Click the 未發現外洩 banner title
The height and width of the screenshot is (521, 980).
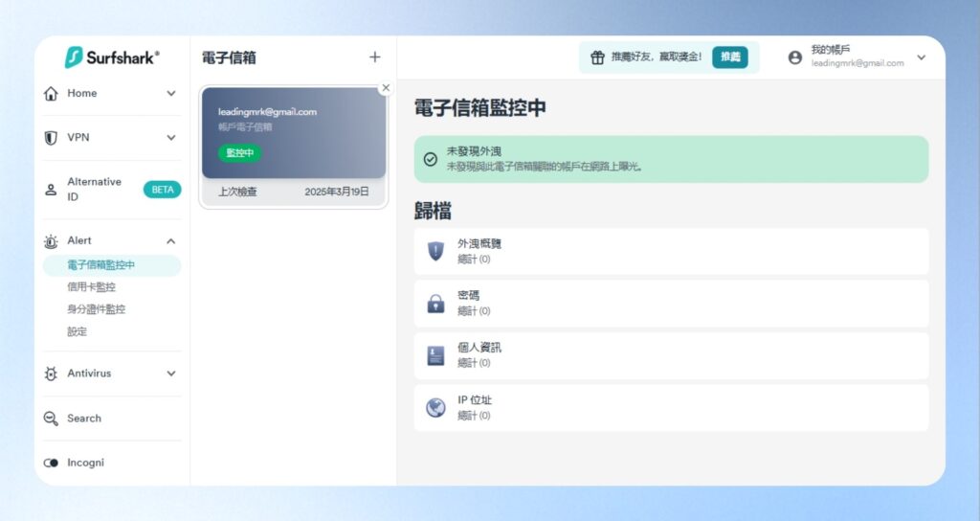tap(474, 151)
